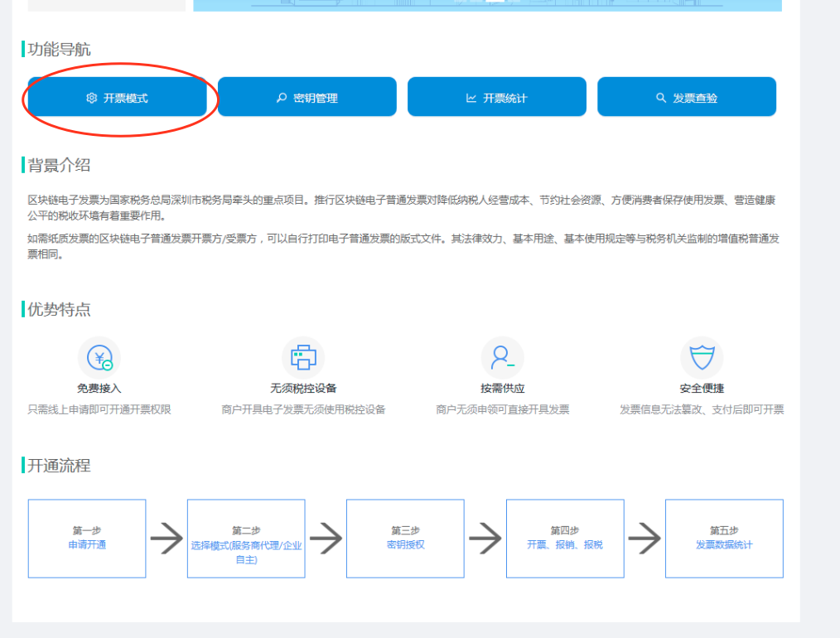Click the person icon above 按需供应
Screen dimensions: 840x638
click(x=502, y=358)
